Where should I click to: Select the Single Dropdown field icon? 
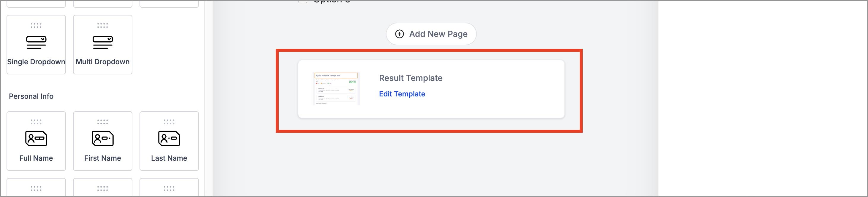pos(36,42)
